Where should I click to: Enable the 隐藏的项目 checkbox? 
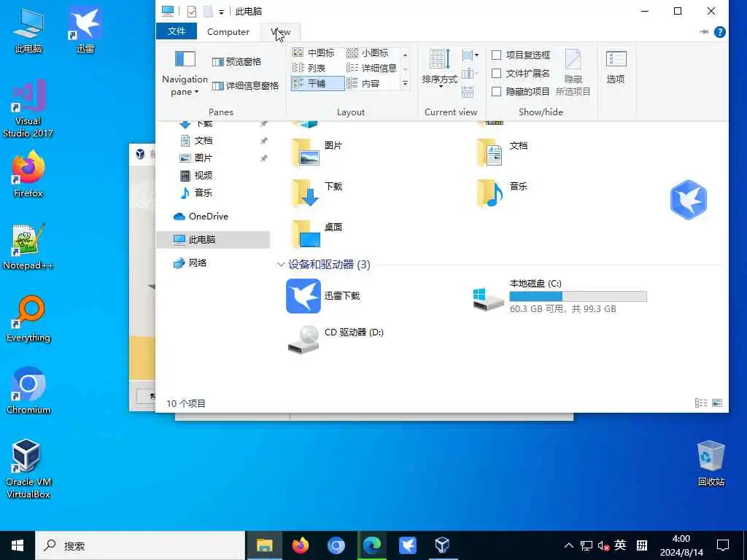pos(496,91)
